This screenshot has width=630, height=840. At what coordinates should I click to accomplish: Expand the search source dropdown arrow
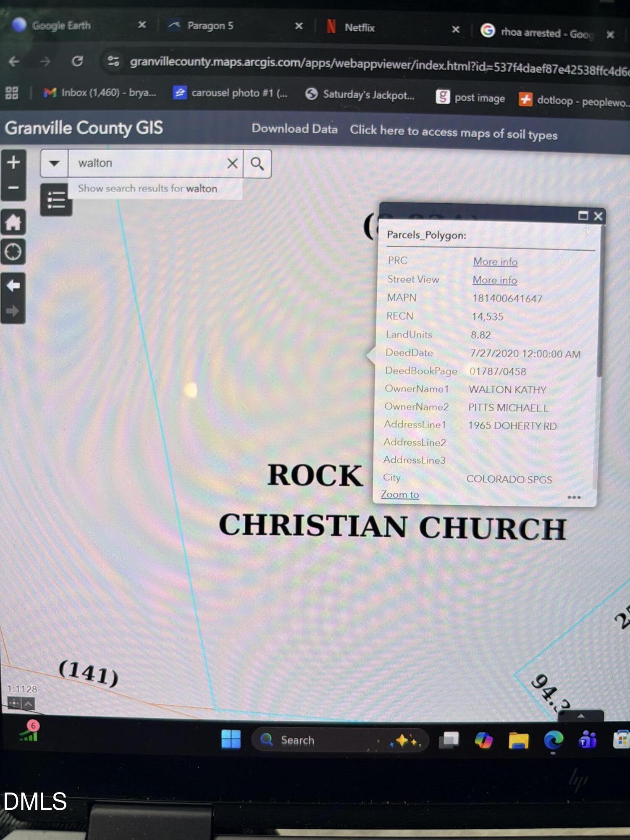pyautogui.click(x=54, y=163)
